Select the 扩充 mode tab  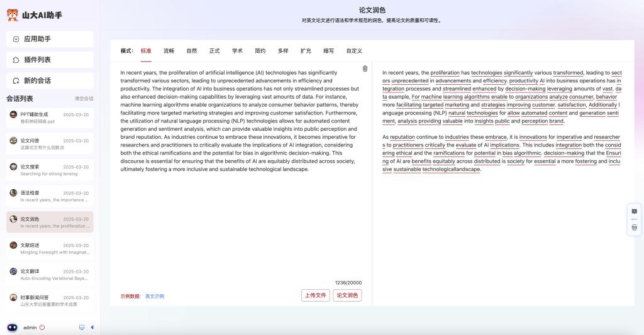(x=306, y=51)
